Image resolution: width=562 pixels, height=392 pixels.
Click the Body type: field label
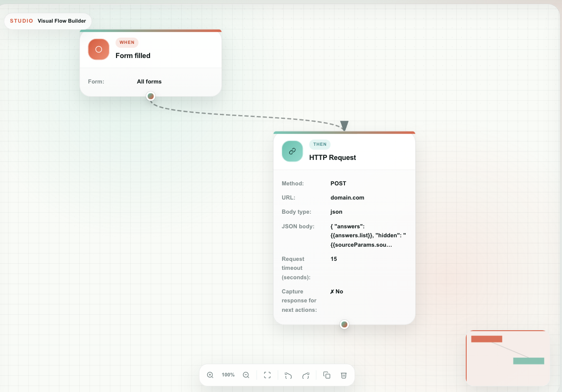pyautogui.click(x=296, y=212)
